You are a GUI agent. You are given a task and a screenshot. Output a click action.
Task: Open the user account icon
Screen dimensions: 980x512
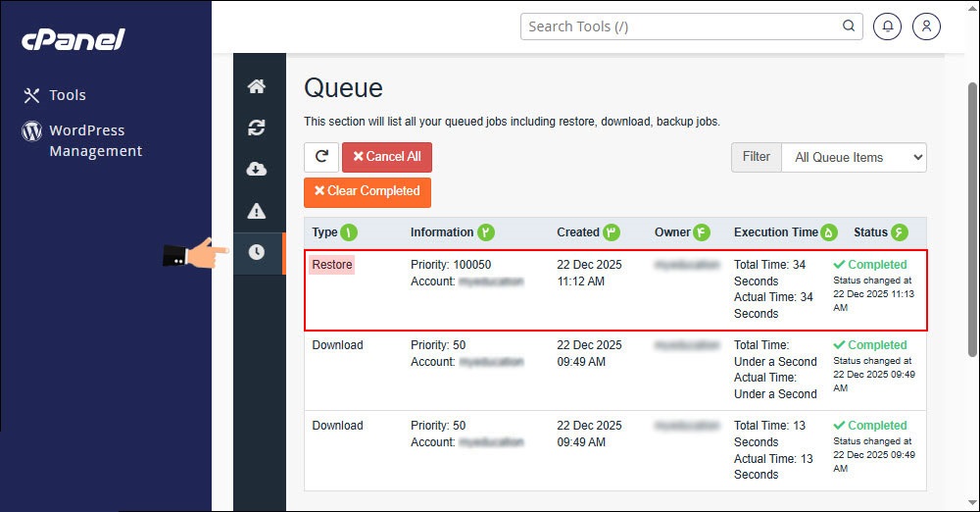point(926,26)
